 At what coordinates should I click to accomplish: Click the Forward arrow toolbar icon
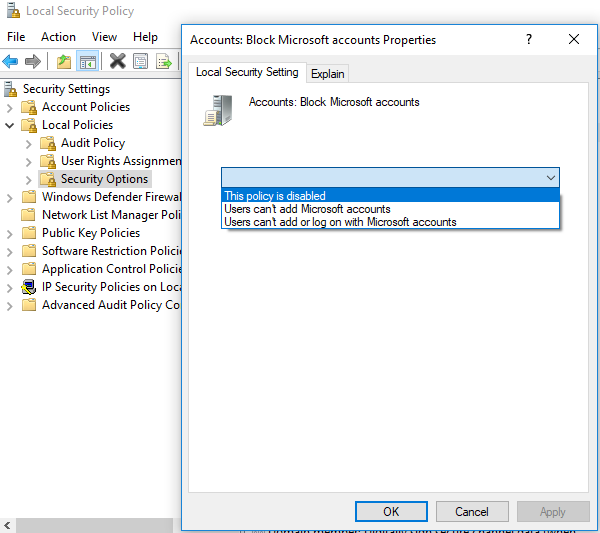point(33,61)
